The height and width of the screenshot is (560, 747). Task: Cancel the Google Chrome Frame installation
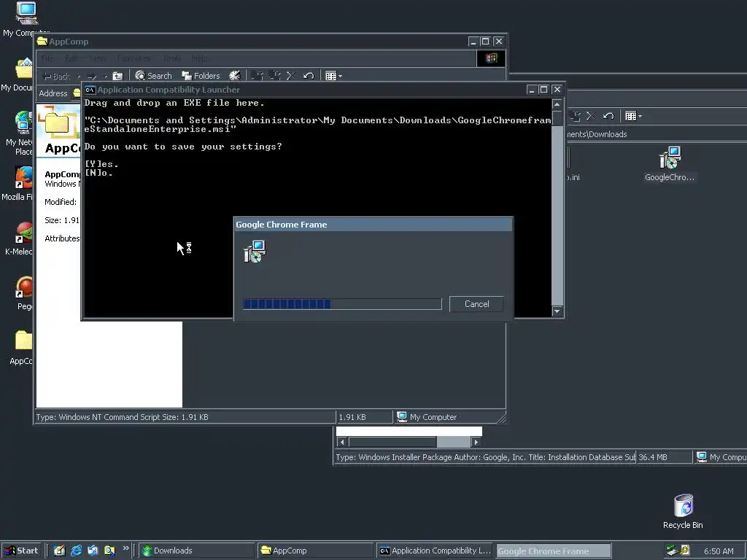tap(476, 304)
